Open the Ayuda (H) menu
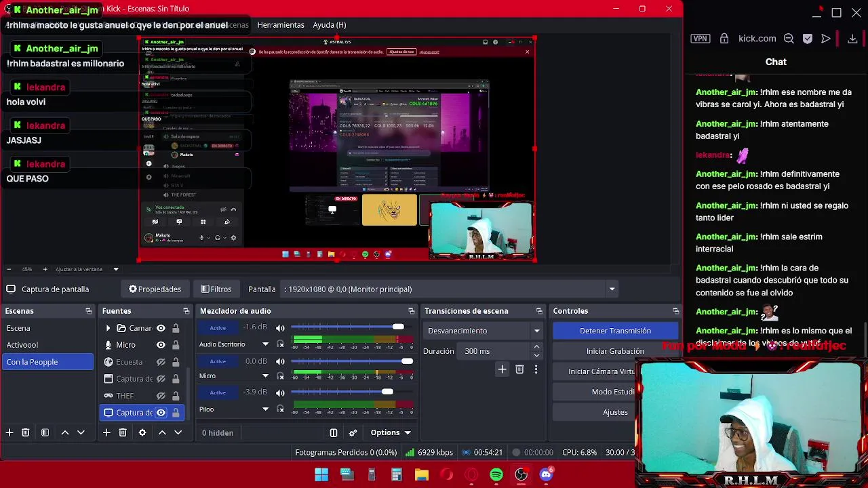 click(x=330, y=25)
